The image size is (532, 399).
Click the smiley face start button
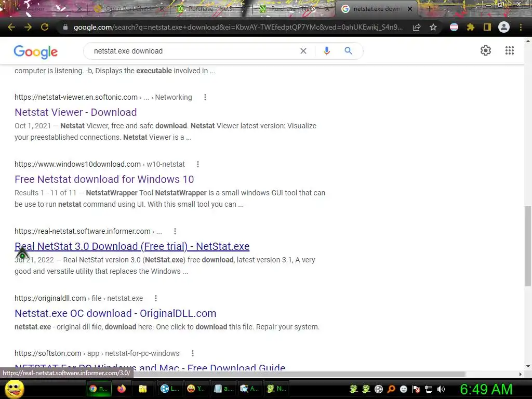coord(14,389)
